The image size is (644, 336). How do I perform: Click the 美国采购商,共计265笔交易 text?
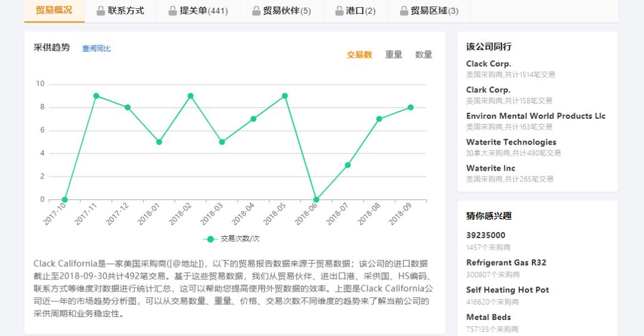pos(509,179)
